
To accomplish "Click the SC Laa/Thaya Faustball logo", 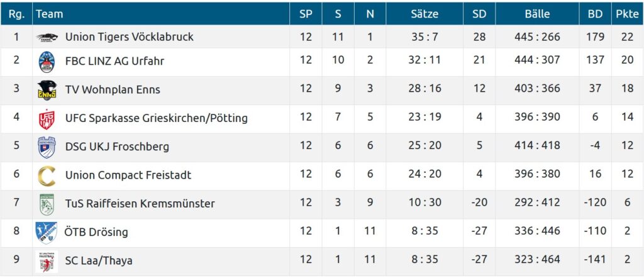I will point(47,260).
